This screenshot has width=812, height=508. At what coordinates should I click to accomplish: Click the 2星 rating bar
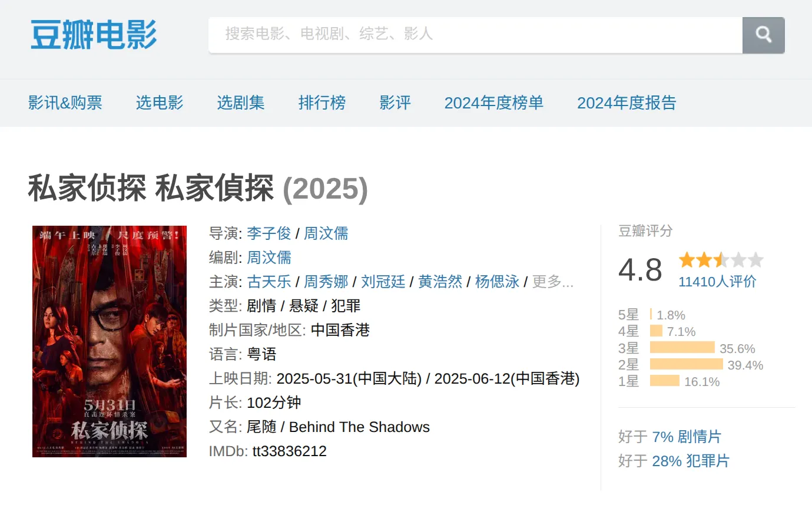(x=686, y=365)
